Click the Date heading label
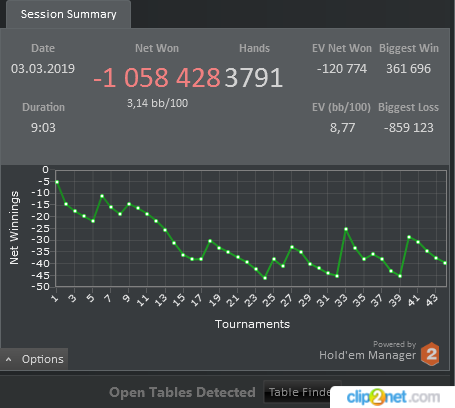Viewport: 455px width, 408px height. point(43,48)
